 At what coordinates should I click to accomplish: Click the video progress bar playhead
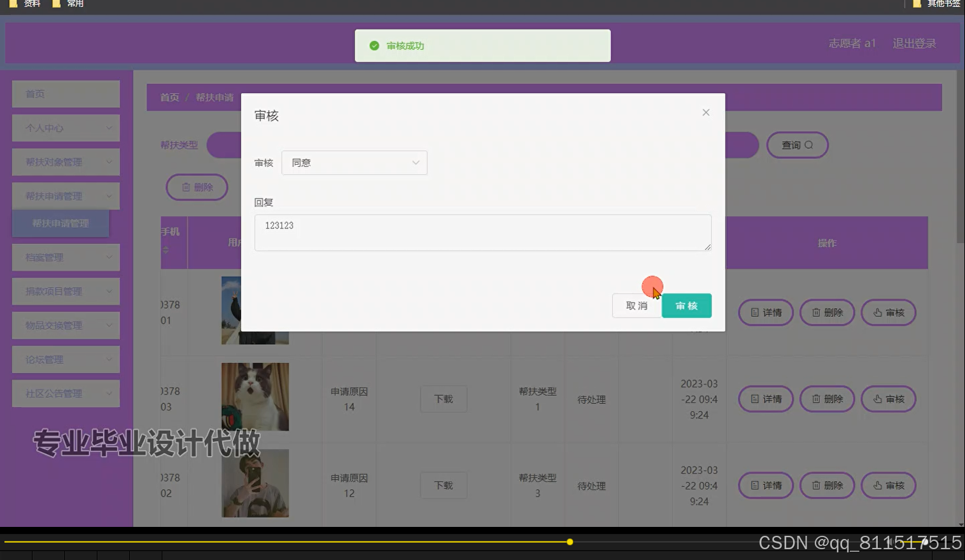coord(570,542)
